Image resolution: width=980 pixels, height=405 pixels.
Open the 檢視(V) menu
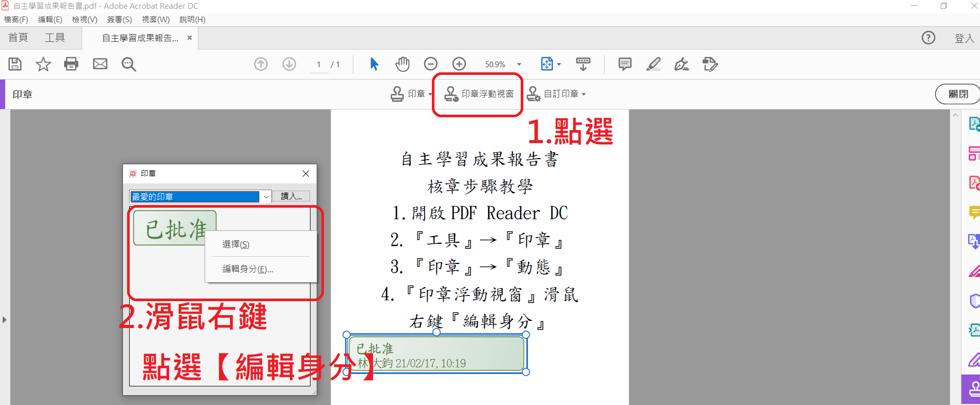85,20
